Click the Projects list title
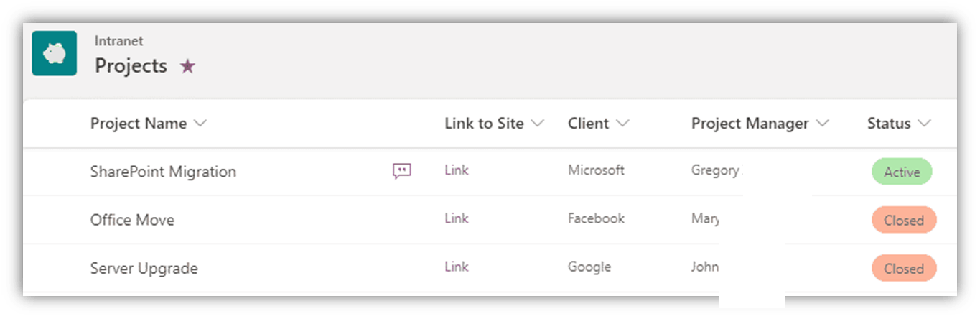Screen dimensions: 980x319 pyautogui.click(x=131, y=66)
